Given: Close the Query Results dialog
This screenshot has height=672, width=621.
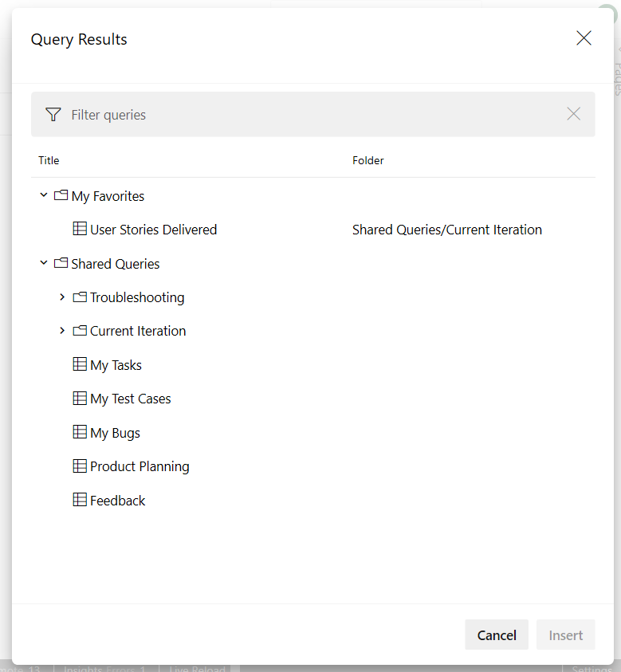Looking at the screenshot, I should [x=584, y=38].
